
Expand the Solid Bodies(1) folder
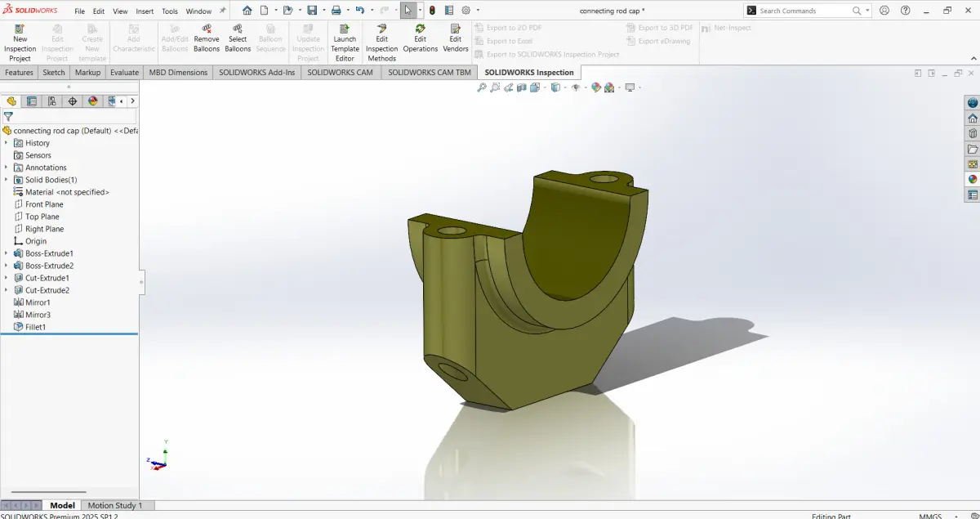(6, 180)
